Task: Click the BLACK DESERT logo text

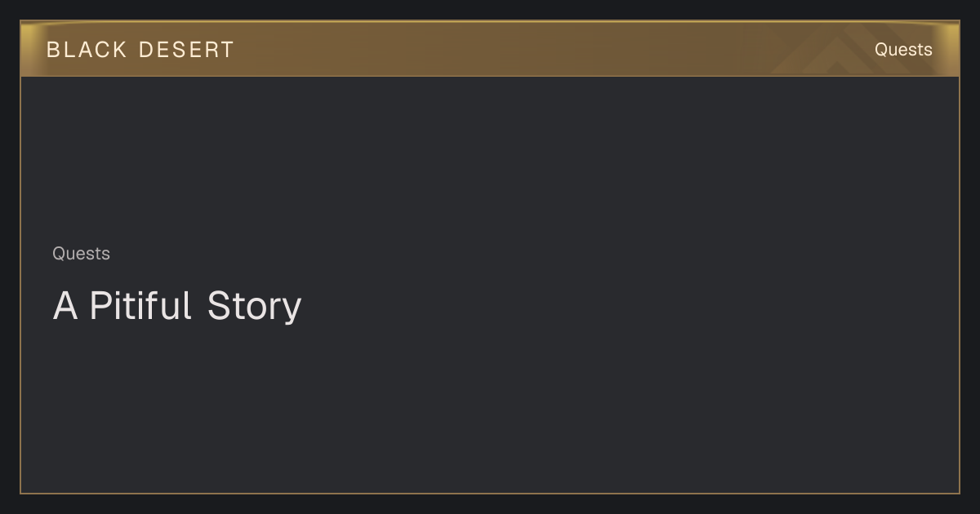Action: (x=140, y=50)
